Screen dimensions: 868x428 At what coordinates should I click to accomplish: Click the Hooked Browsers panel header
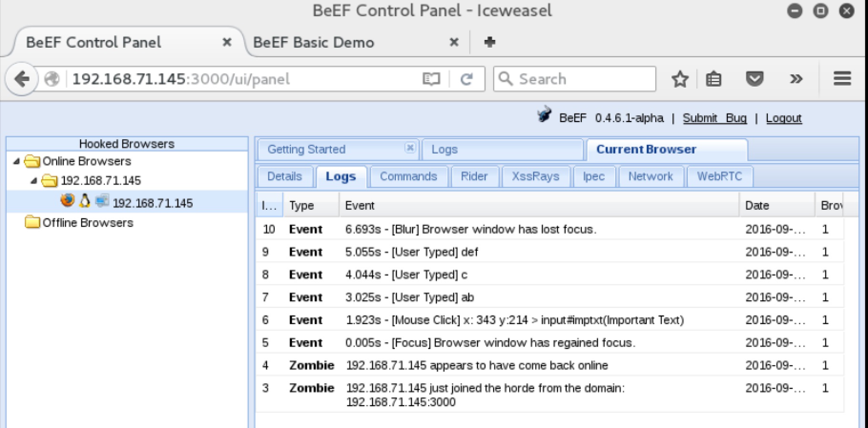pos(127,144)
